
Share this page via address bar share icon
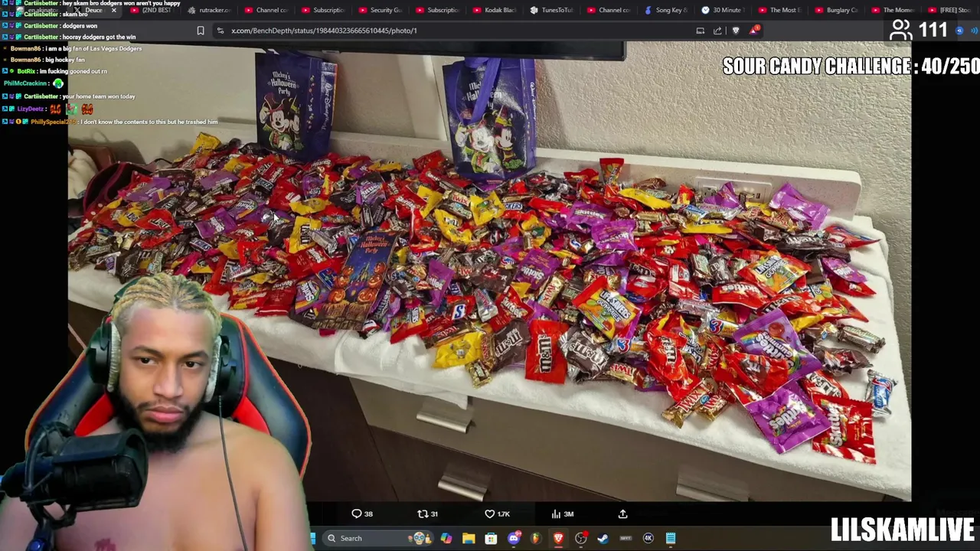717,31
